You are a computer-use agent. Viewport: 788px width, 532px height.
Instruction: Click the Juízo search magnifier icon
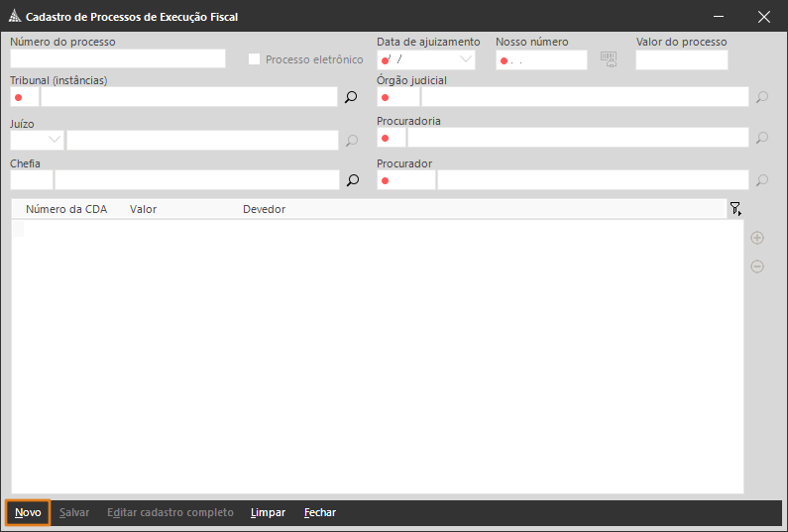351,141
